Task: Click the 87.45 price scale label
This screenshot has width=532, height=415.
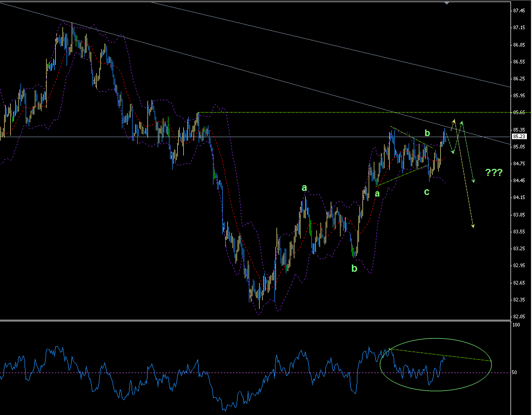Action: (x=519, y=11)
